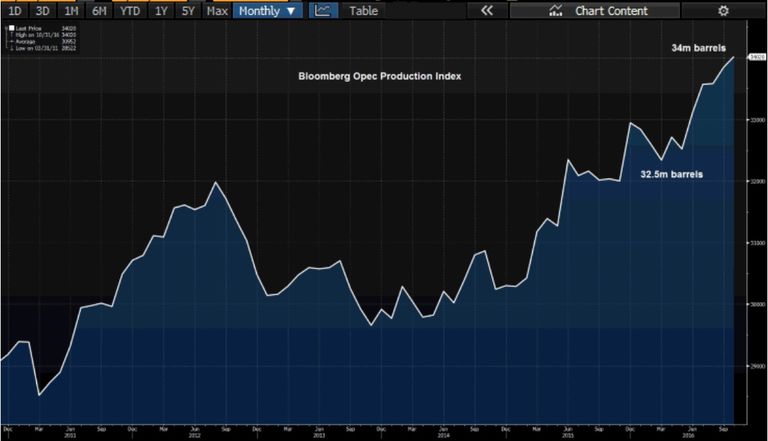Open chart settings gear icon

[723, 11]
